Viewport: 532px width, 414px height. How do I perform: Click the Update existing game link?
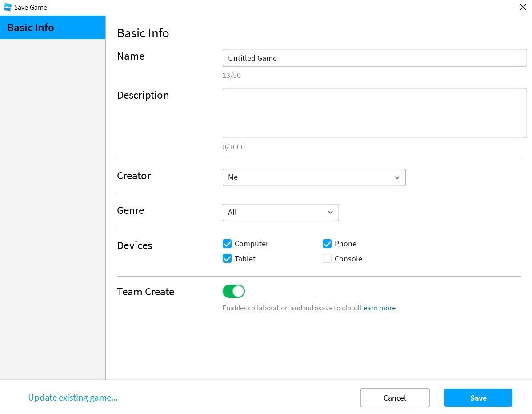click(73, 398)
